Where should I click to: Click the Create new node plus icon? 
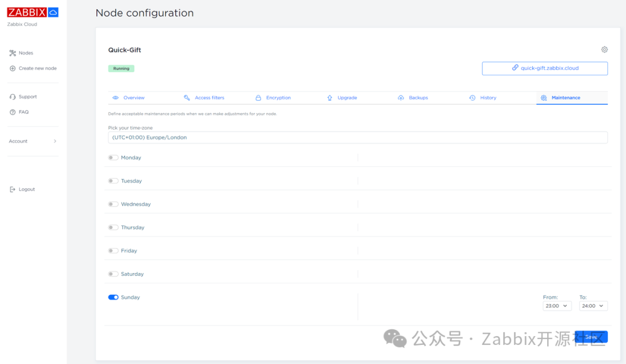pyautogui.click(x=13, y=68)
